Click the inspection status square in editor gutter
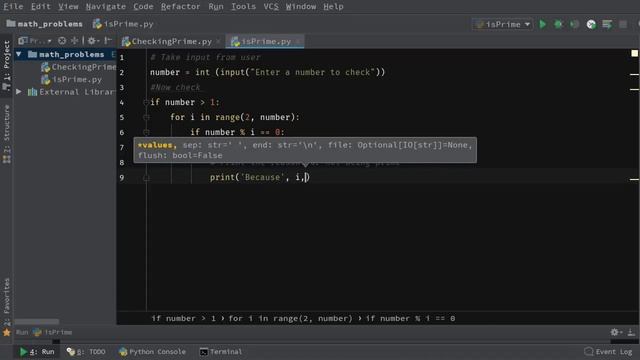 (x=634, y=53)
